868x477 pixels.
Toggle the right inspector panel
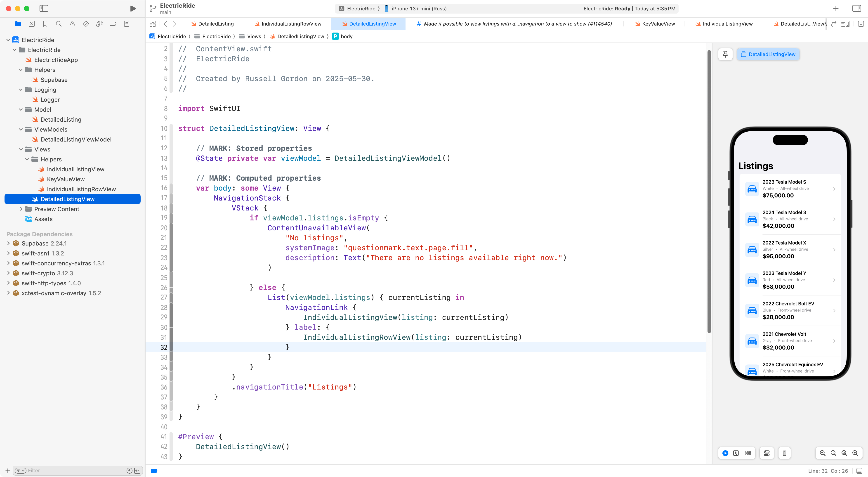[x=856, y=8]
